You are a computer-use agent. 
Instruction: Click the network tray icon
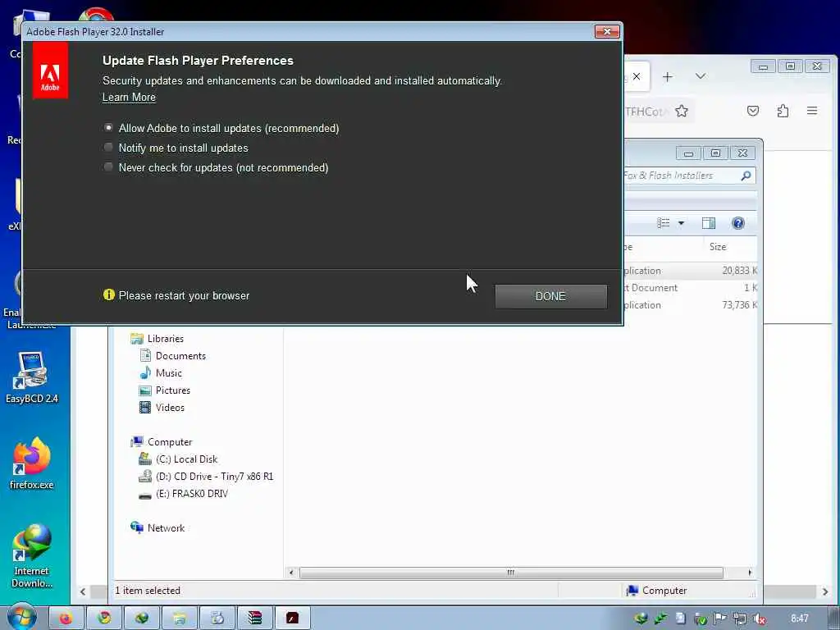point(740,619)
